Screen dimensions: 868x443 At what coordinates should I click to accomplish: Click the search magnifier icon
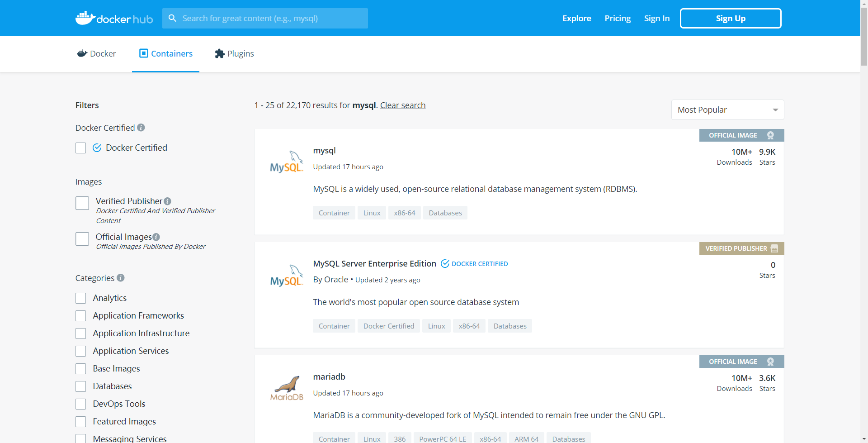[172, 18]
